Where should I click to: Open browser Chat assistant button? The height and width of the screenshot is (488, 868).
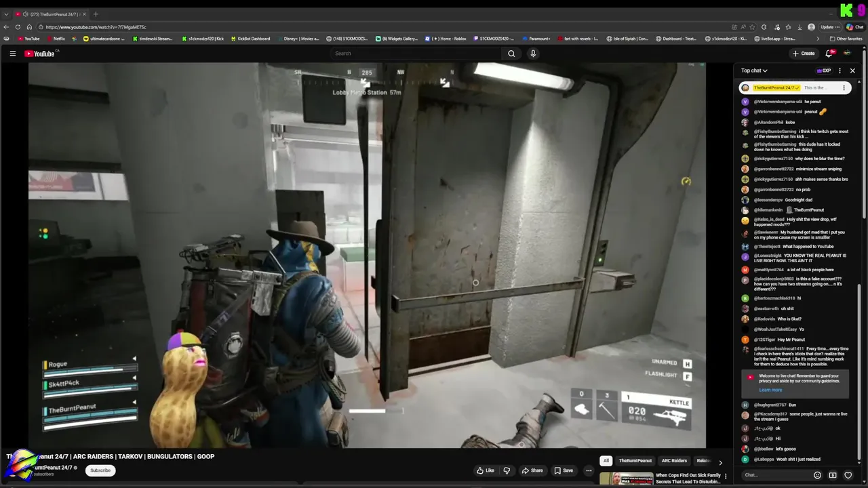(x=854, y=27)
